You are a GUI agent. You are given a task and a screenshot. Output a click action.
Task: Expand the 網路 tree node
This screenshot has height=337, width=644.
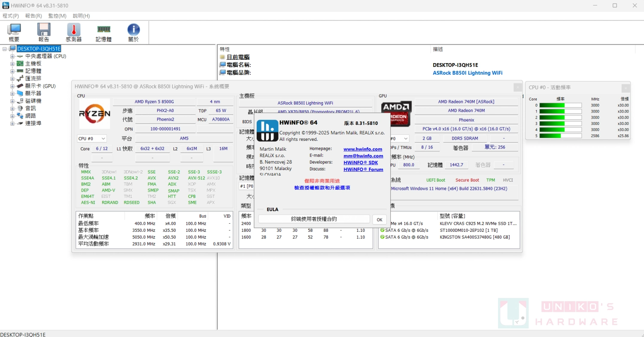point(12,115)
